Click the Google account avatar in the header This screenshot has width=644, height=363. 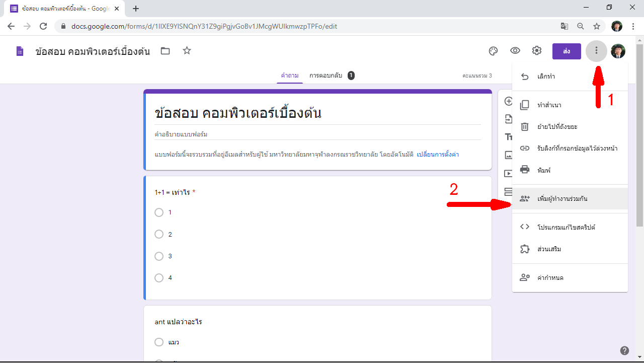[x=618, y=51]
